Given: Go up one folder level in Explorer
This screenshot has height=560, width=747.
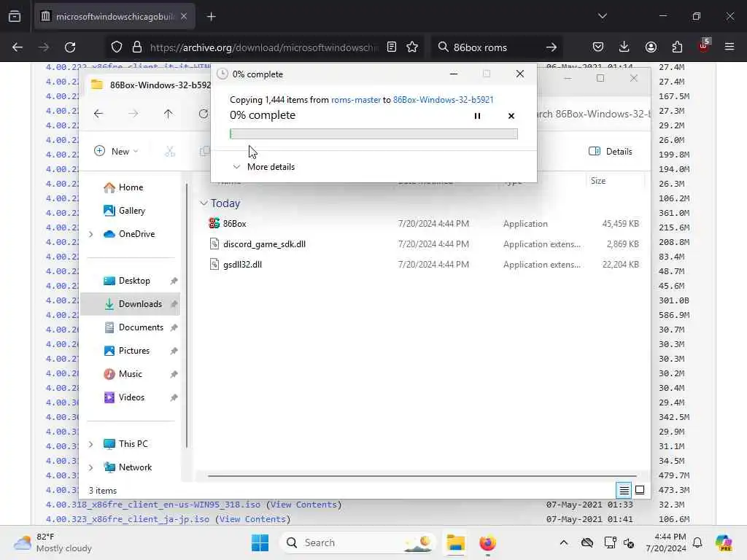Looking at the screenshot, I should click(169, 114).
